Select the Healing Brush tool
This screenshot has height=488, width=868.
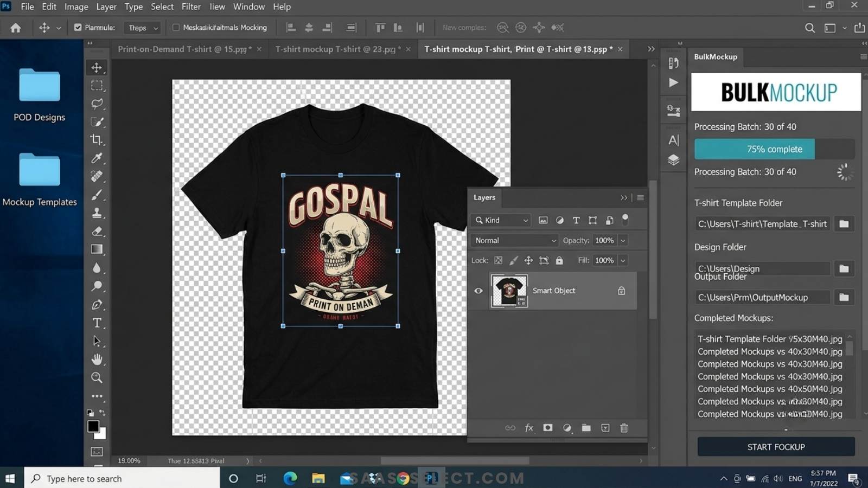pos(97,176)
